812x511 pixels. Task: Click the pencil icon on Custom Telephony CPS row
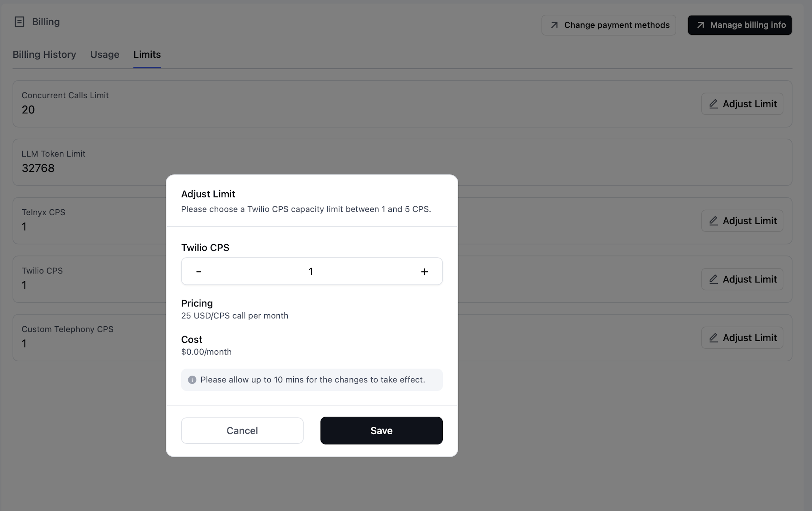pyautogui.click(x=713, y=337)
